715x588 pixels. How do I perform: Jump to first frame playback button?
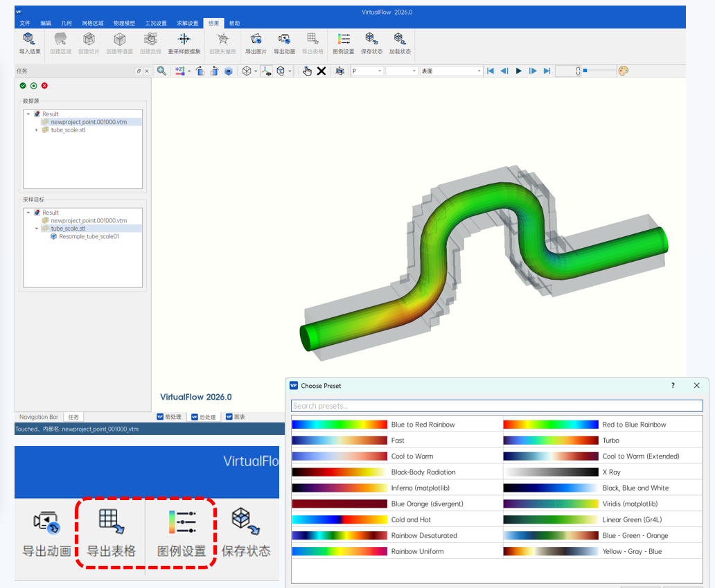pos(491,71)
